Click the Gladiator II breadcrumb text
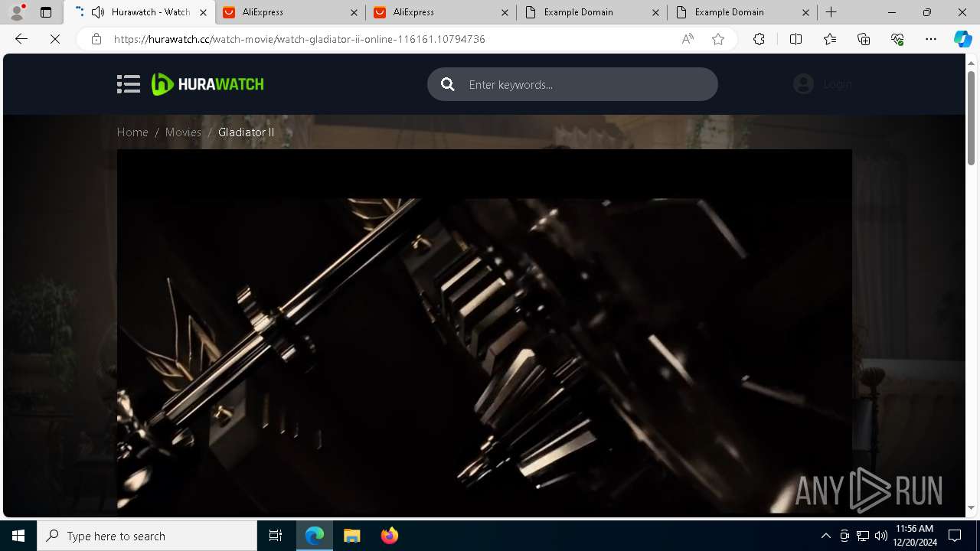The image size is (980, 551). (x=246, y=132)
